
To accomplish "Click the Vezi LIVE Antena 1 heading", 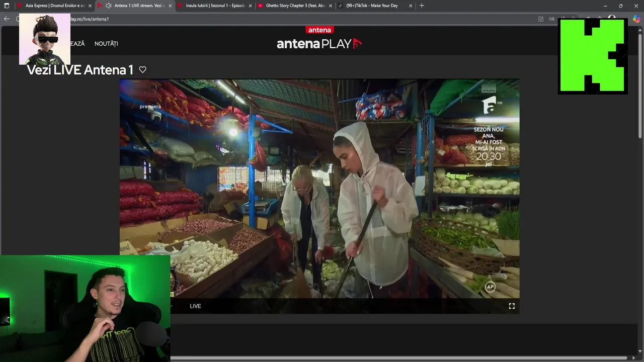I will [80, 70].
